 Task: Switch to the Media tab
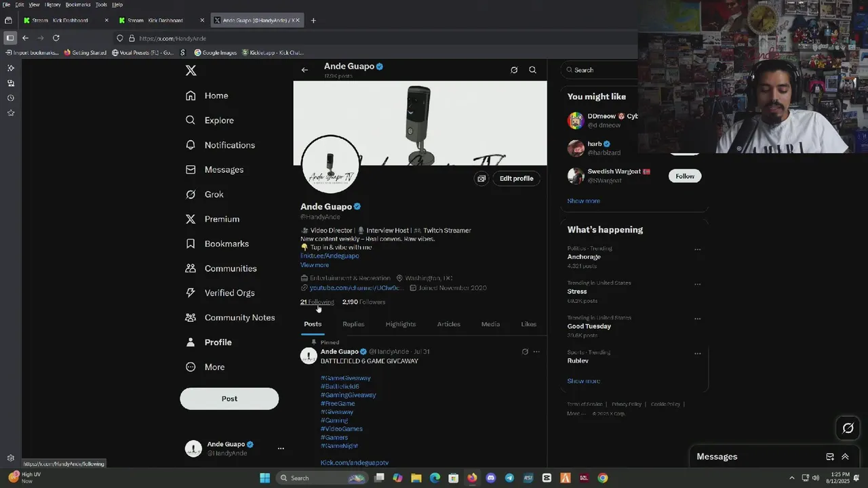pyautogui.click(x=490, y=324)
